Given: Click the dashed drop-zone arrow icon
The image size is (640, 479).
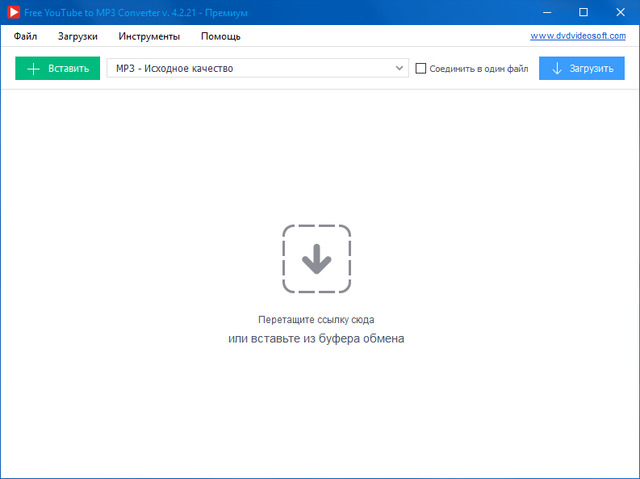Looking at the screenshot, I should coord(316,259).
